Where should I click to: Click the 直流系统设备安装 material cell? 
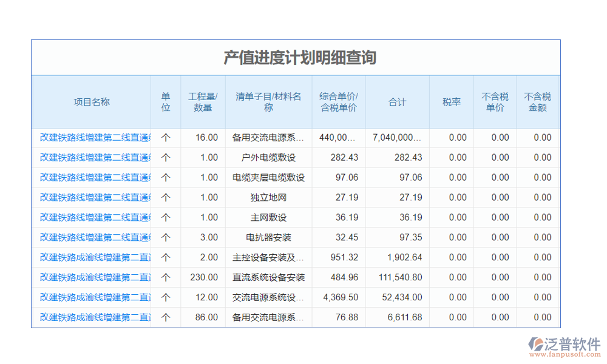point(268,277)
